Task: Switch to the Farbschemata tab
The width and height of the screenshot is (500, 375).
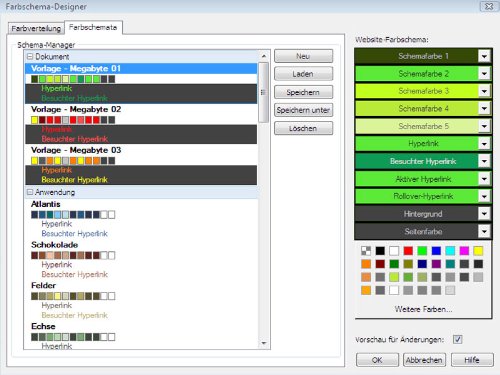Action: [93, 27]
